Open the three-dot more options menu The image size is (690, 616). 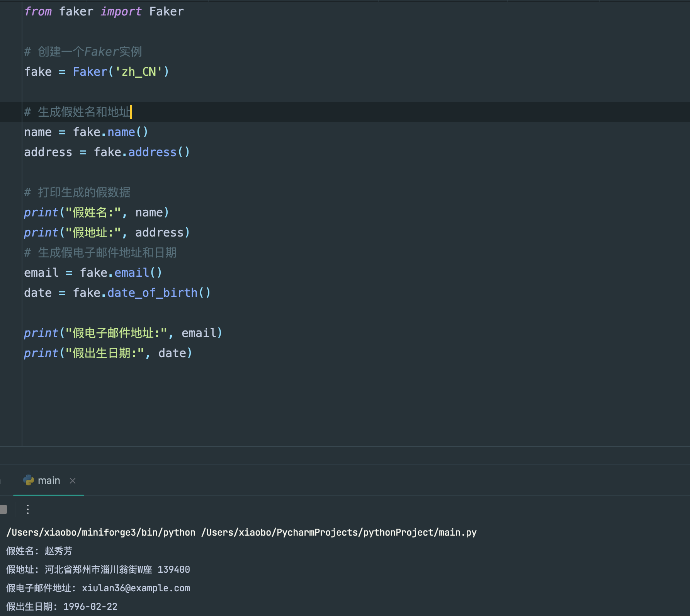tap(28, 509)
